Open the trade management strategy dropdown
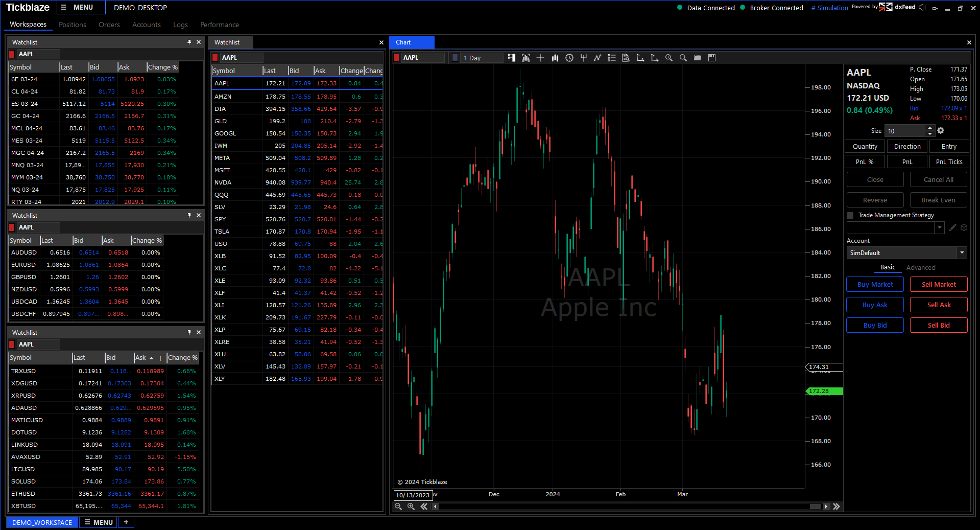The image size is (980, 530). [x=939, y=228]
